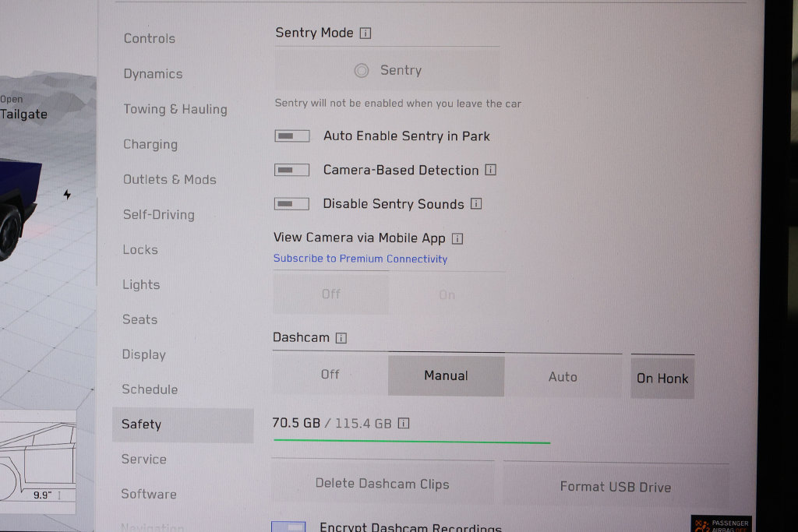798x532 pixels.
Task: Enable Dashcam On Honk option
Action: [x=662, y=379]
